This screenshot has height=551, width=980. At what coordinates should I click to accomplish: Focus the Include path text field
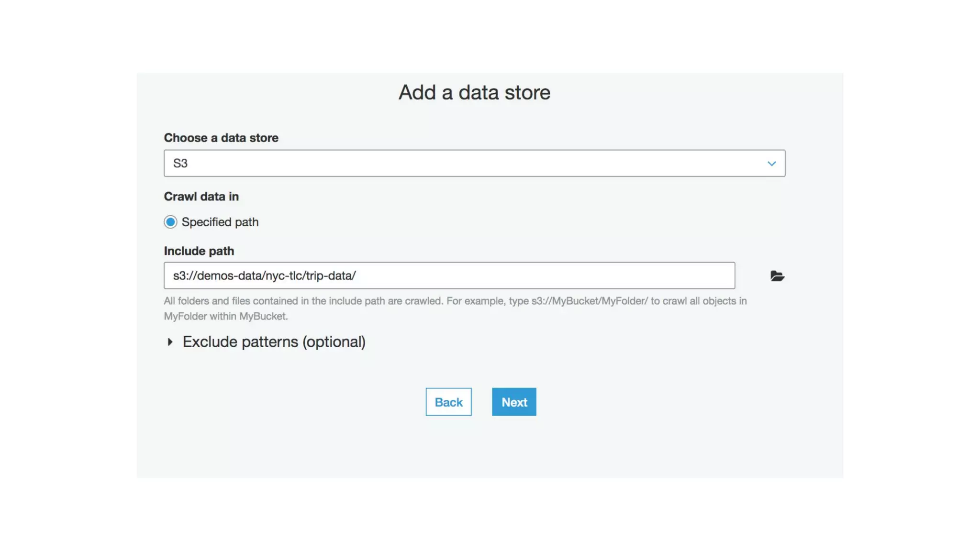pyautogui.click(x=449, y=275)
